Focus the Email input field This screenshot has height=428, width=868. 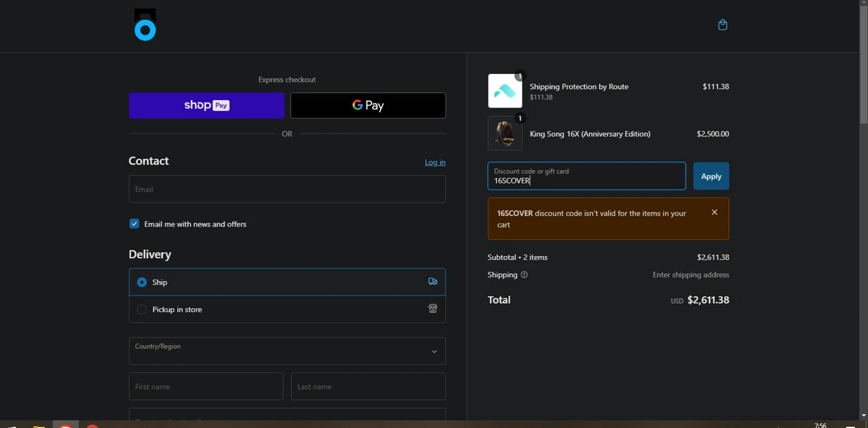tap(287, 189)
